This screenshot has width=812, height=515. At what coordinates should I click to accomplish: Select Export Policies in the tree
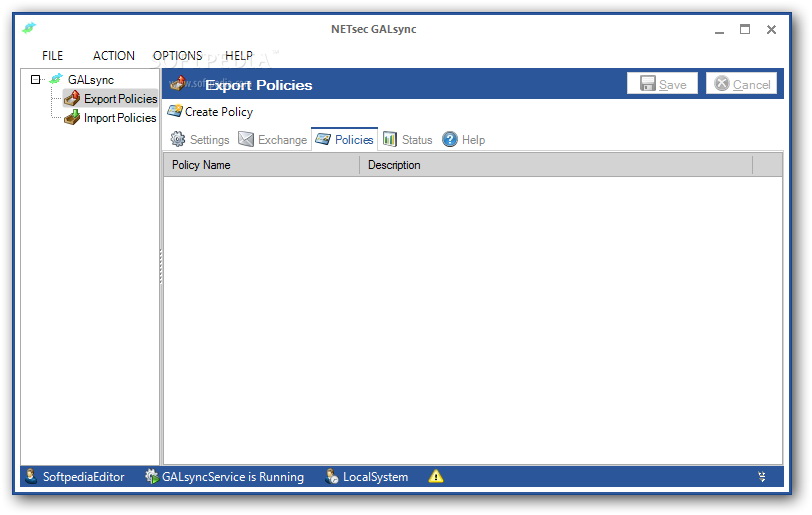120,98
